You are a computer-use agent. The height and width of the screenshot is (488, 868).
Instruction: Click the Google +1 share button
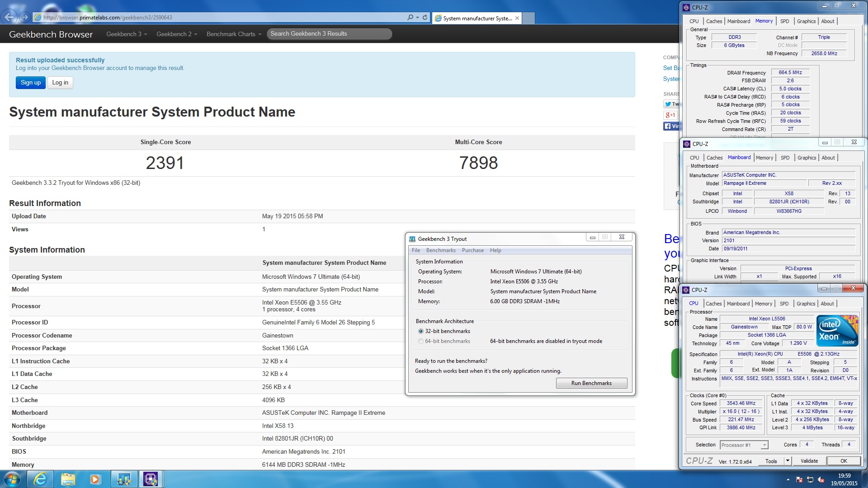pyautogui.click(x=670, y=115)
